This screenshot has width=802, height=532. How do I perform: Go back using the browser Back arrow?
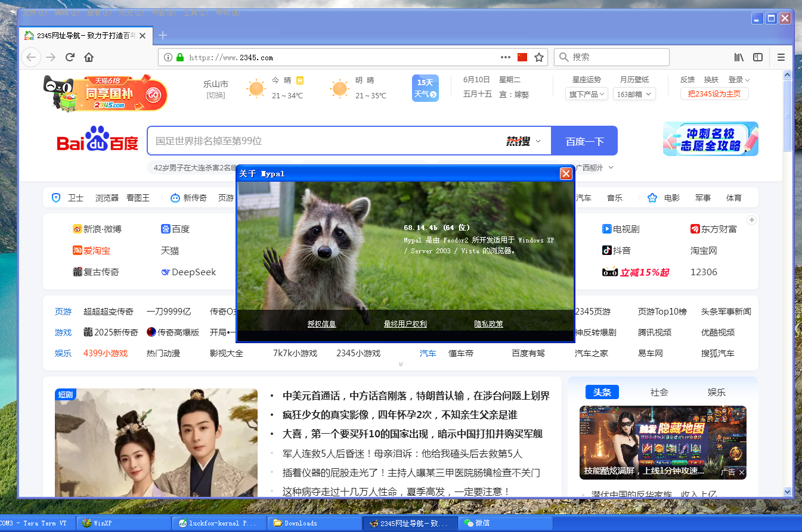point(31,57)
